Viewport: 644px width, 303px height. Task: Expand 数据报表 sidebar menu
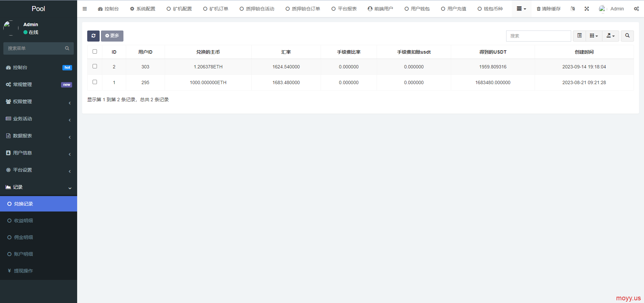(x=39, y=136)
